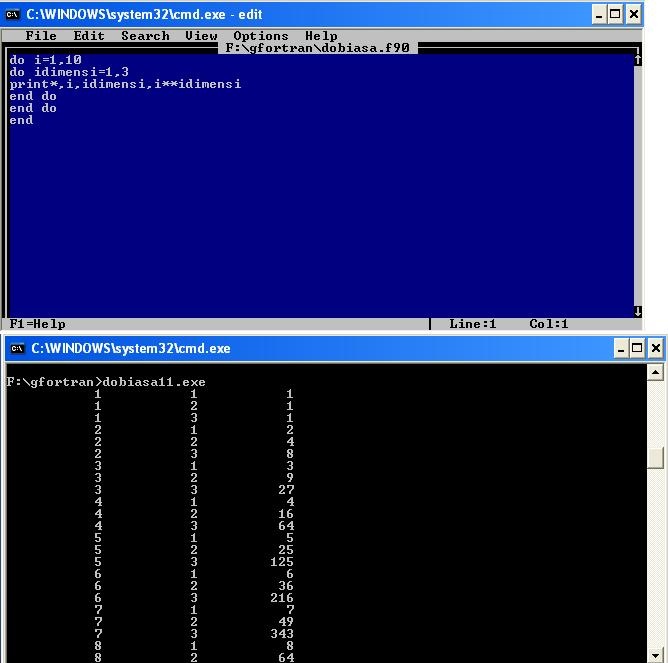Click the F1=Help status bar entry
Screen dimensions: 668x663
coord(37,324)
